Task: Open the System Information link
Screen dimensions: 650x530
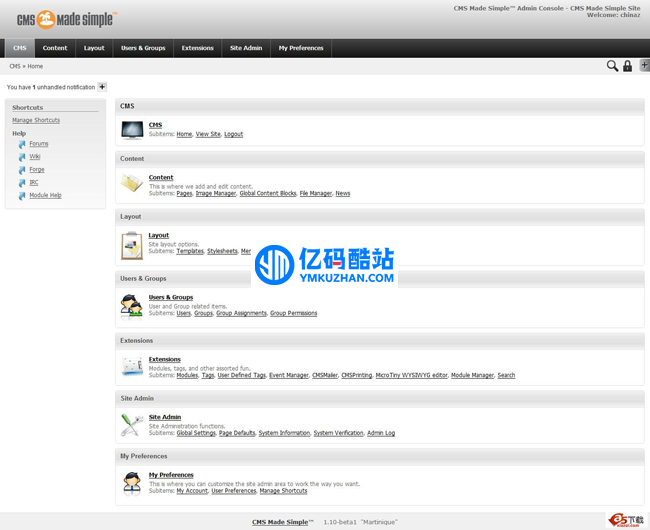Action: pyautogui.click(x=284, y=433)
